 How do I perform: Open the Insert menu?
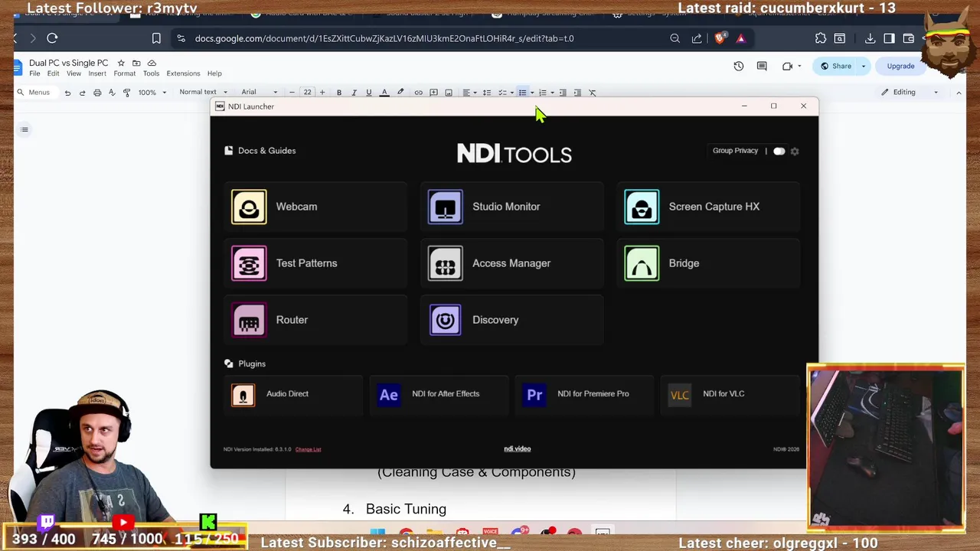pos(97,73)
